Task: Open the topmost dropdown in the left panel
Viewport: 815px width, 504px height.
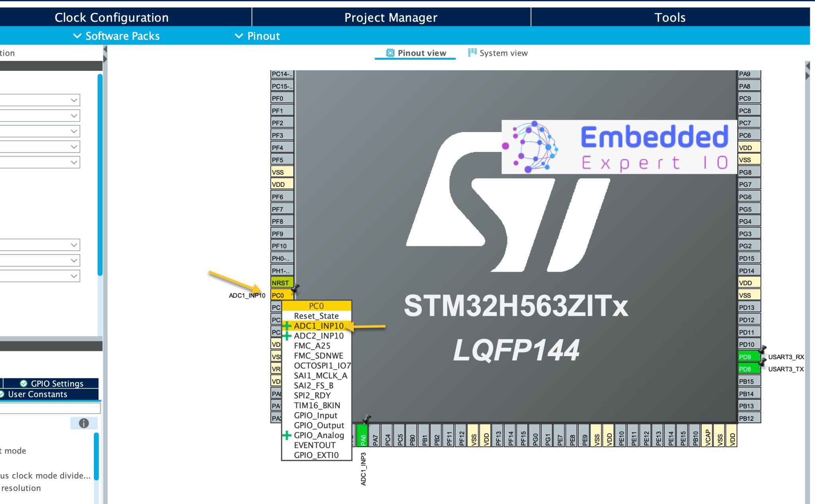Action: coord(74,100)
